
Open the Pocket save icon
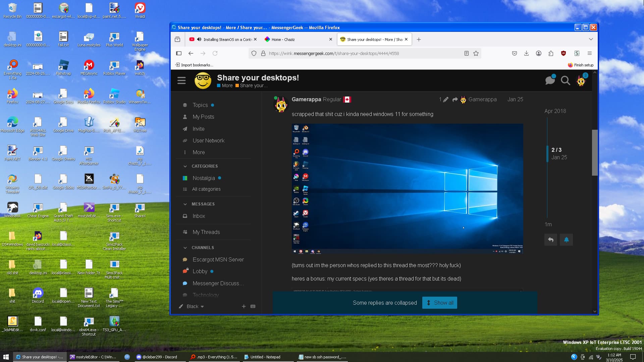click(x=515, y=53)
